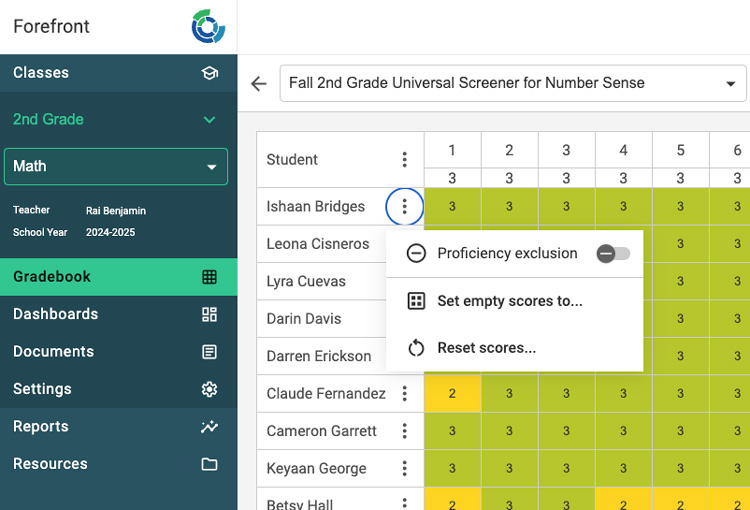Image resolution: width=750 pixels, height=510 pixels.
Task: Click teacher name Rai Benjamin
Action: pos(116,211)
